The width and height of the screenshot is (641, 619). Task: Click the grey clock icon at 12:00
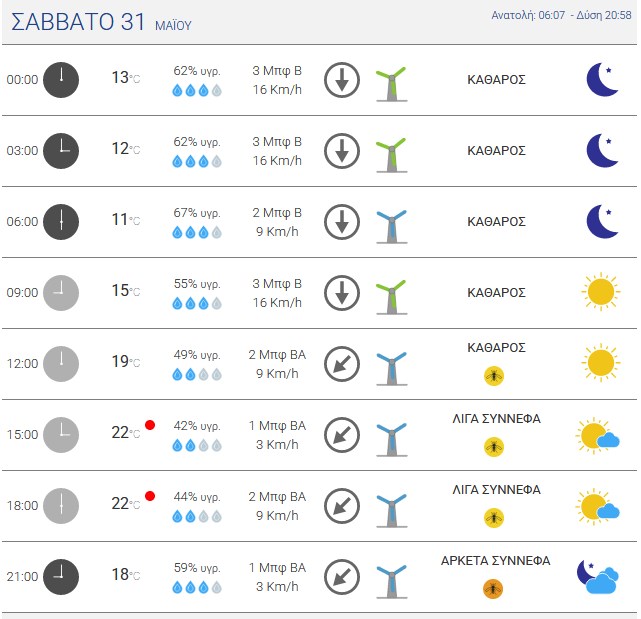[x=61, y=364]
